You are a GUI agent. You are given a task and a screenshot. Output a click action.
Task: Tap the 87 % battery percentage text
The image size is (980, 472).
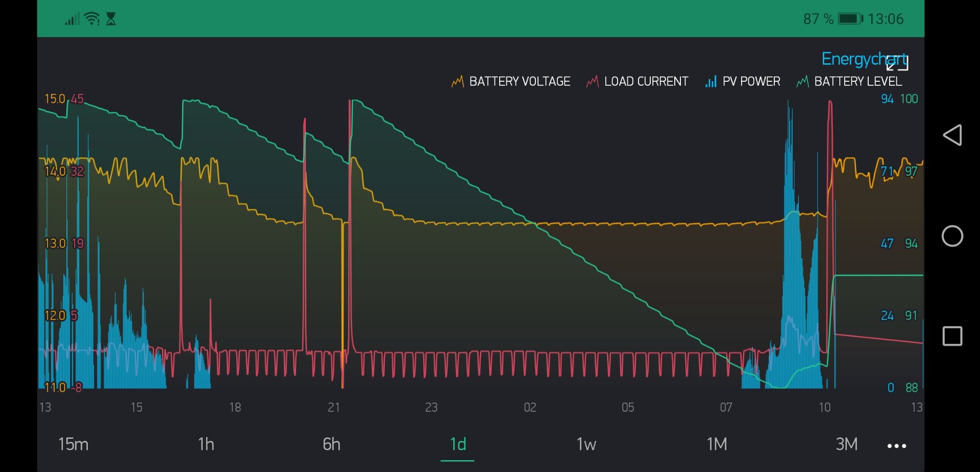click(818, 19)
